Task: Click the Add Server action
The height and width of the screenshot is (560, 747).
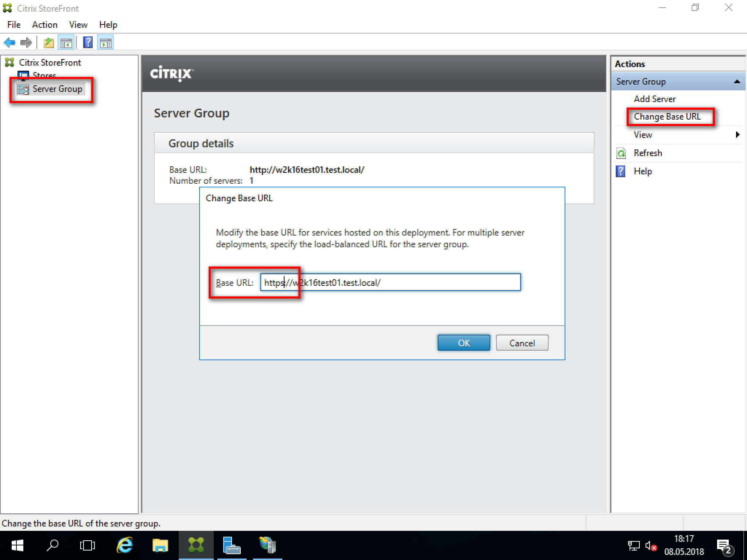Action: click(x=654, y=99)
